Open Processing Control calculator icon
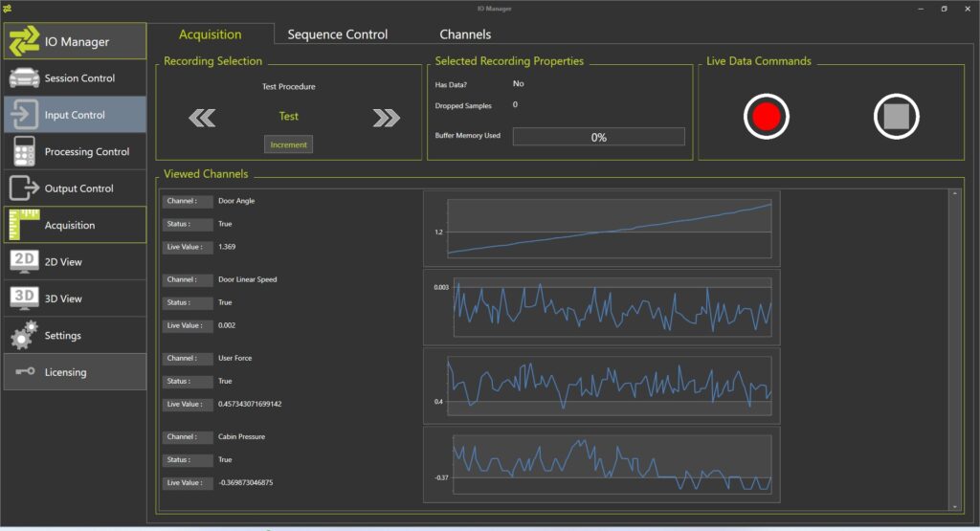The width and height of the screenshot is (980, 531). pyautogui.click(x=24, y=151)
